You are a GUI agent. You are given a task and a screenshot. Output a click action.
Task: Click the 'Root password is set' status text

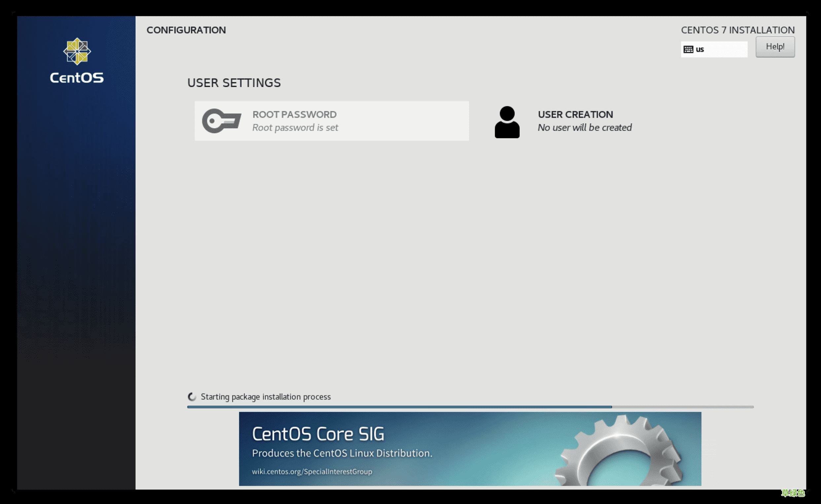click(295, 128)
